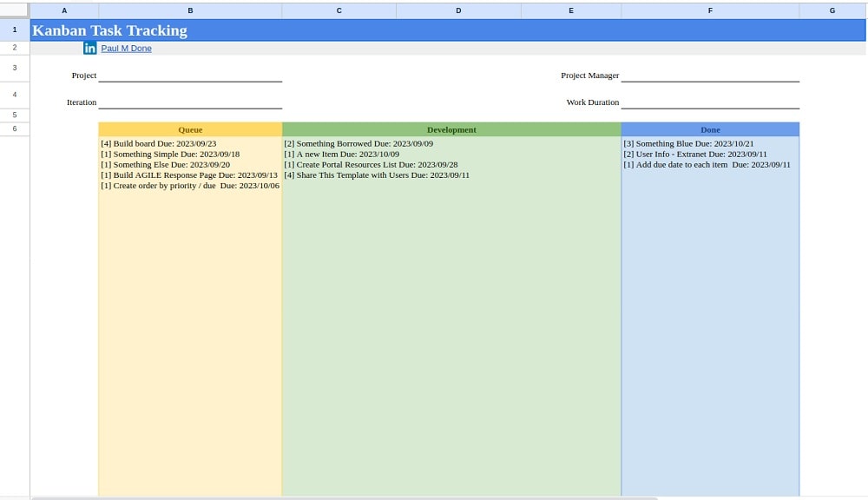
Task: Select column C header
Action: (339, 10)
